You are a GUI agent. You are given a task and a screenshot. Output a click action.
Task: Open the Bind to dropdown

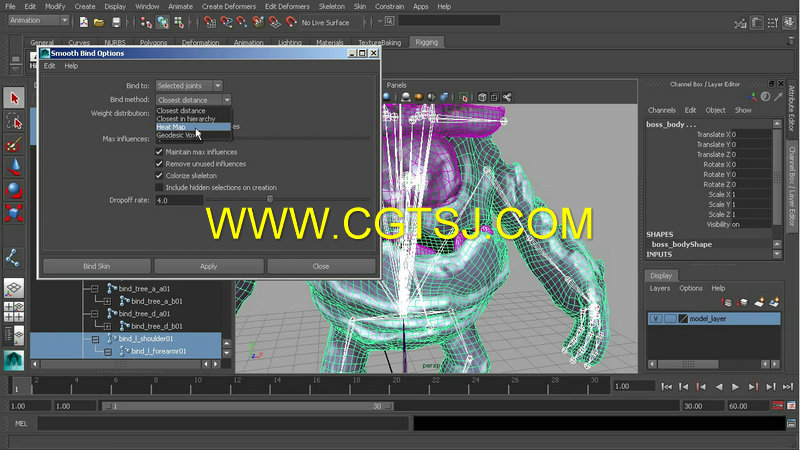pyautogui.click(x=189, y=86)
